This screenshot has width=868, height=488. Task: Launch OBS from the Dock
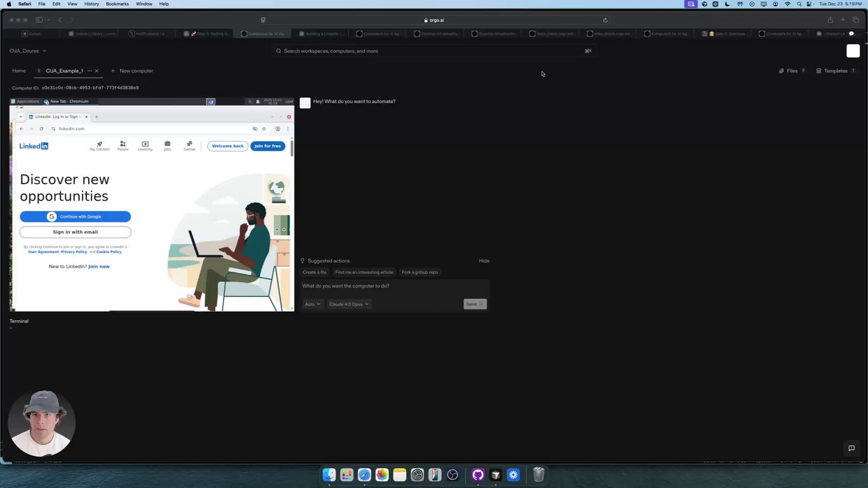(452, 475)
